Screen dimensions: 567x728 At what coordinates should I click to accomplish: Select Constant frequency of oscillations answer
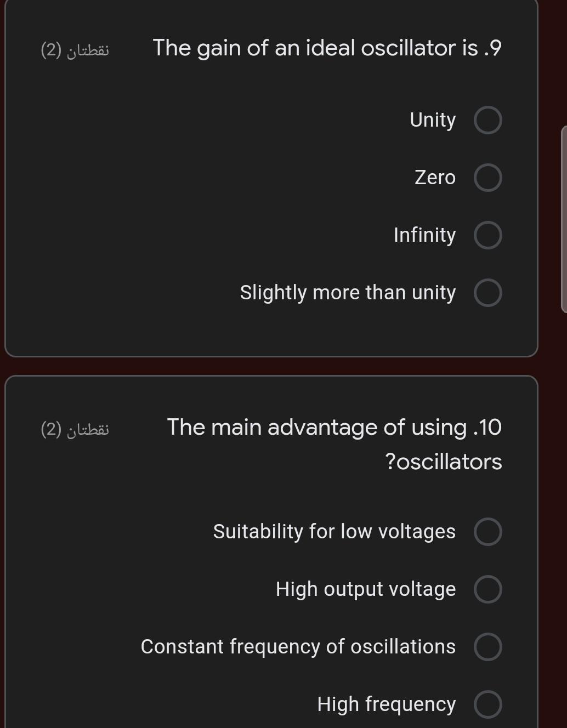pyautogui.click(x=487, y=646)
